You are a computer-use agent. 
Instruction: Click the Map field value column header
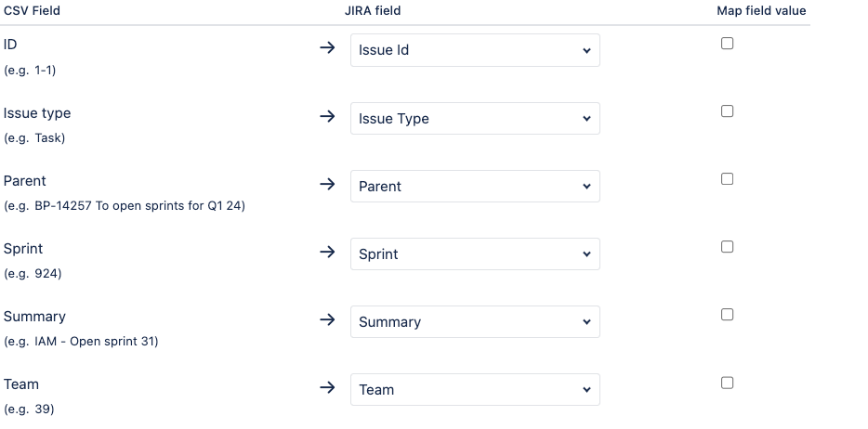tap(761, 10)
